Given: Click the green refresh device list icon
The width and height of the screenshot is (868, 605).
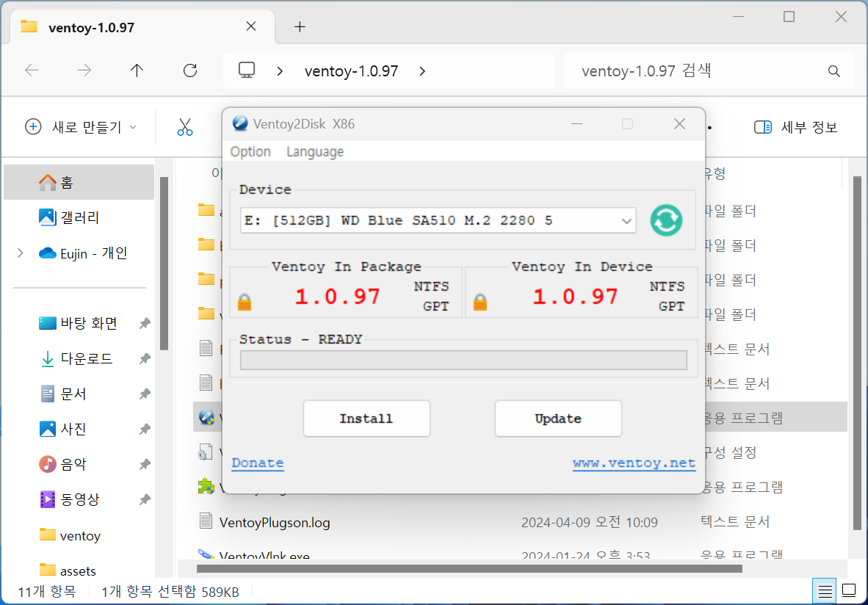Looking at the screenshot, I should [665, 220].
